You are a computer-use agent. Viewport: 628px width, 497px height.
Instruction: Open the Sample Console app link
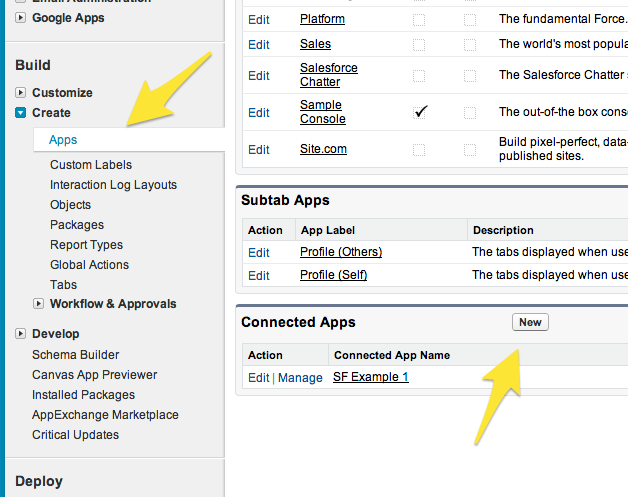[x=323, y=112]
